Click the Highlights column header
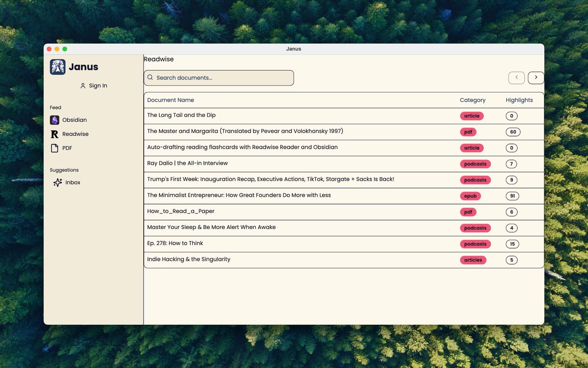588x368 pixels. tap(519, 100)
